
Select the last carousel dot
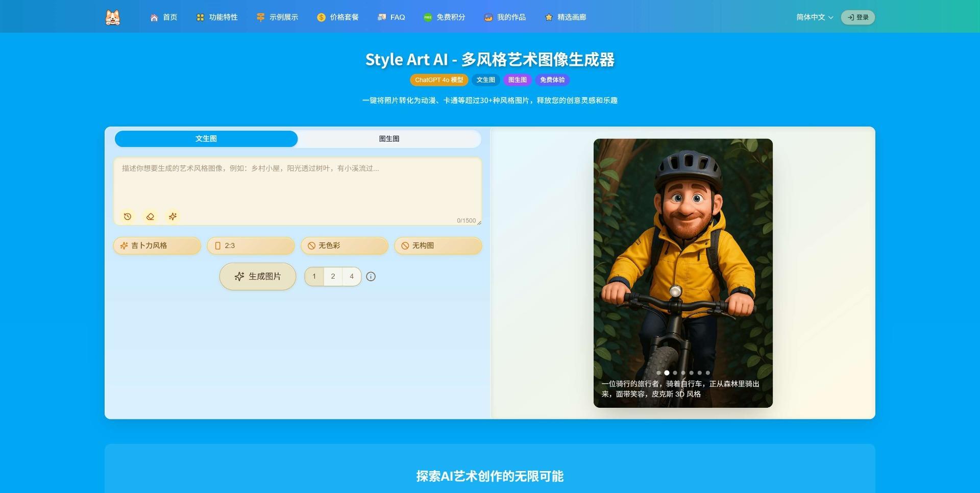707,373
